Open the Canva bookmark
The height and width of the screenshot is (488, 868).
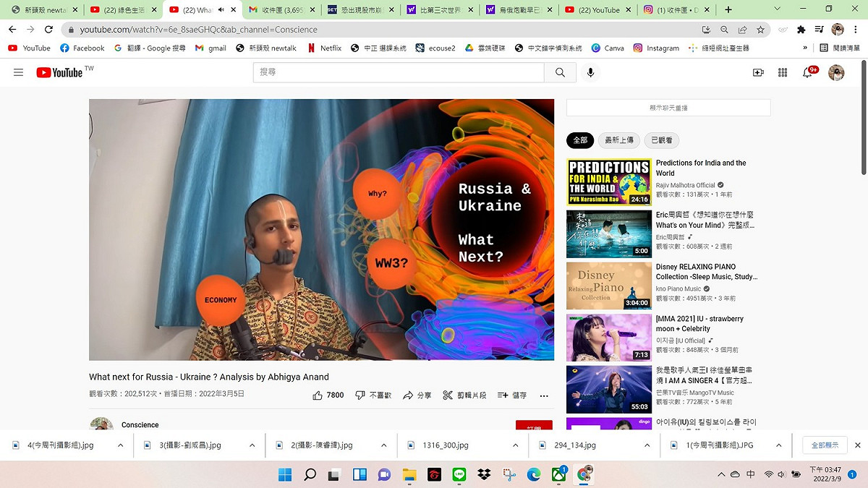[608, 48]
